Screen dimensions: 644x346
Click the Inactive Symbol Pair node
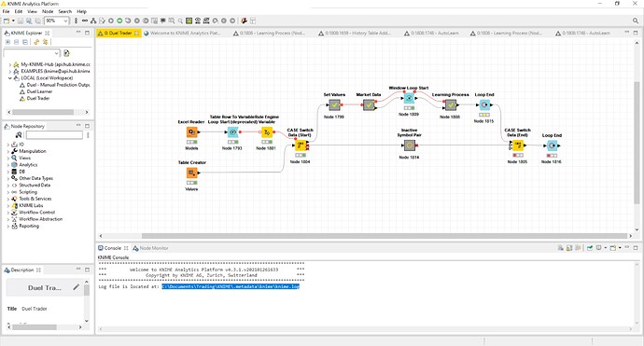409,145
